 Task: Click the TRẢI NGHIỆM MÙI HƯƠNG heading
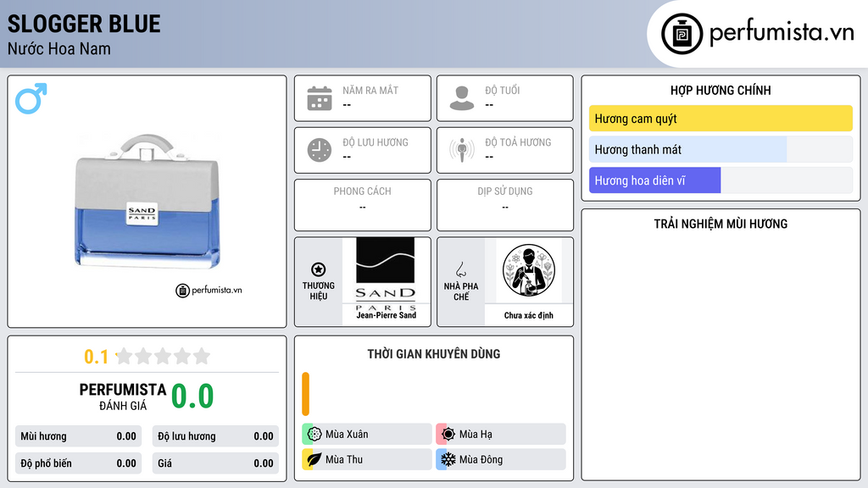pyautogui.click(x=721, y=224)
